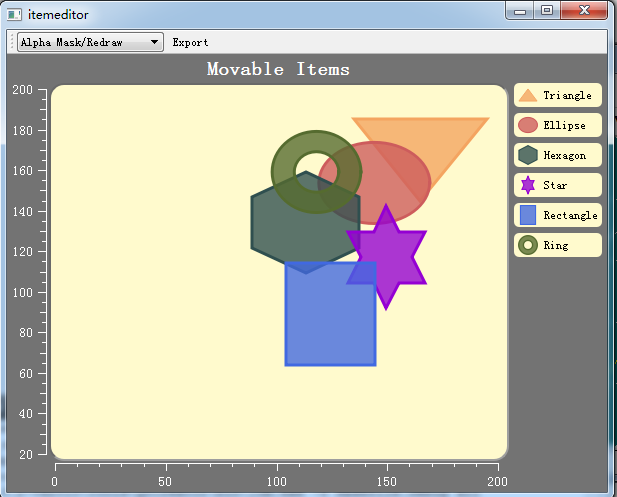The image size is (617, 497).
Task: Click the combo box dropdown arrow
Action: (154, 42)
